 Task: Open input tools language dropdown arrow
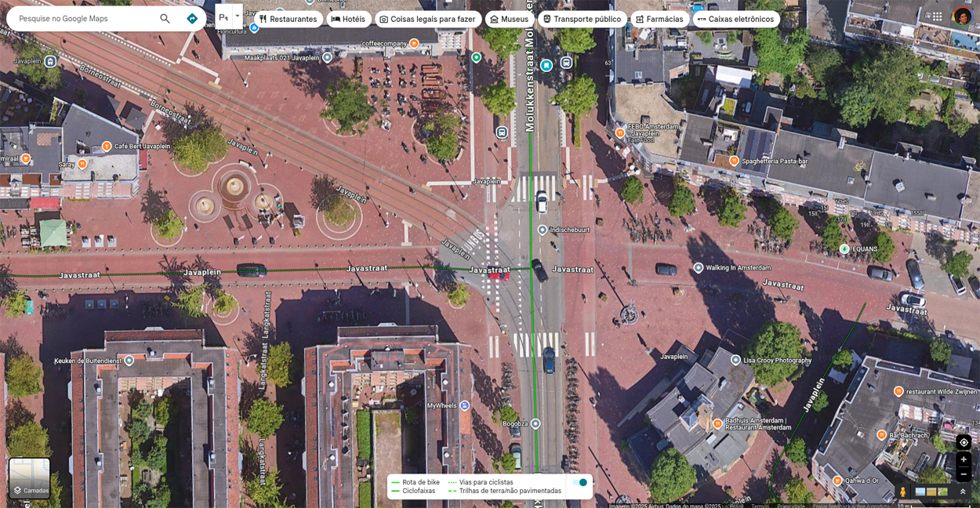pos(238,16)
